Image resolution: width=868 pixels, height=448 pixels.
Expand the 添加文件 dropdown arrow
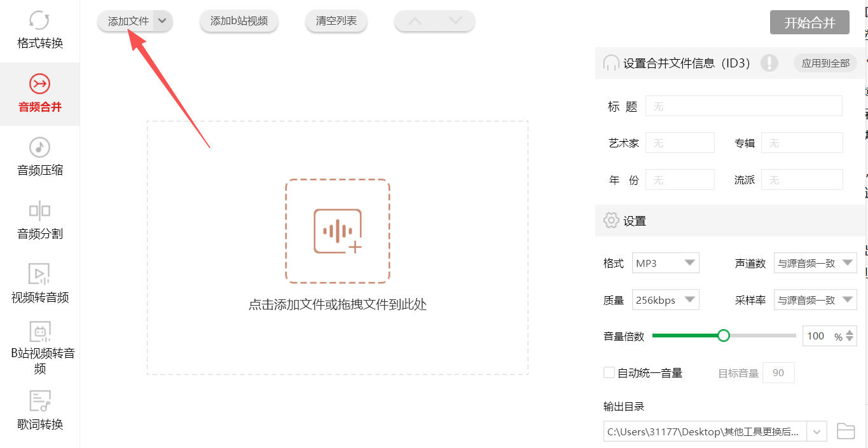click(163, 21)
